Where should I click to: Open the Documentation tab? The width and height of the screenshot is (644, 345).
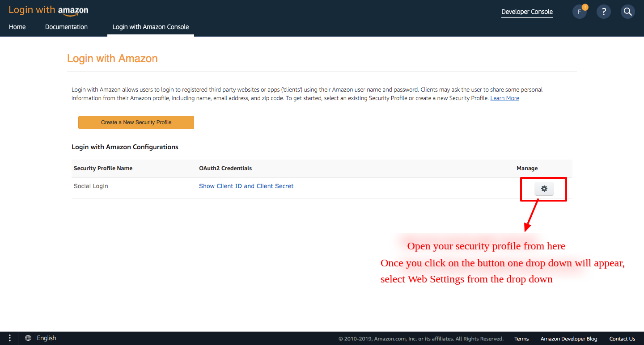point(66,27)
